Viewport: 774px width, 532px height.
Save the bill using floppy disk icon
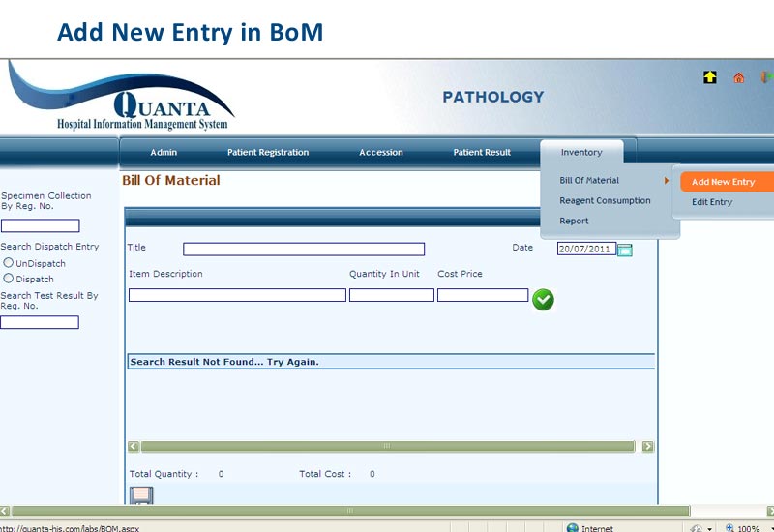point(141,495)
